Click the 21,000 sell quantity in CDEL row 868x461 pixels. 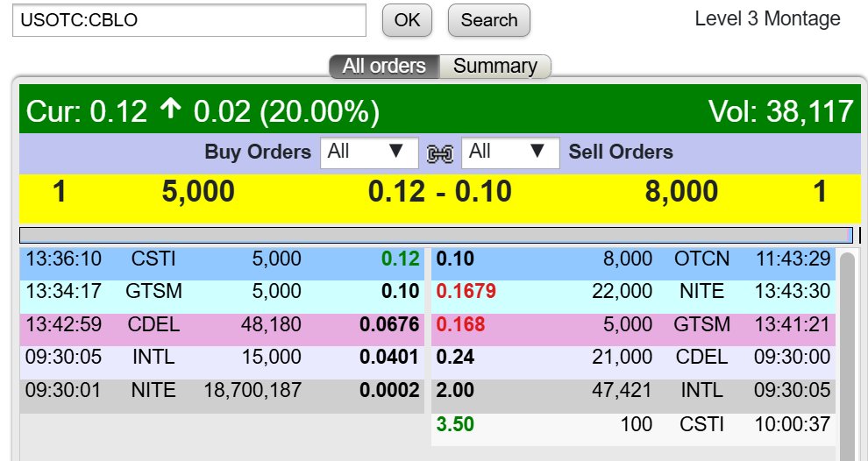pyautogui.click(x=623, y=358)
